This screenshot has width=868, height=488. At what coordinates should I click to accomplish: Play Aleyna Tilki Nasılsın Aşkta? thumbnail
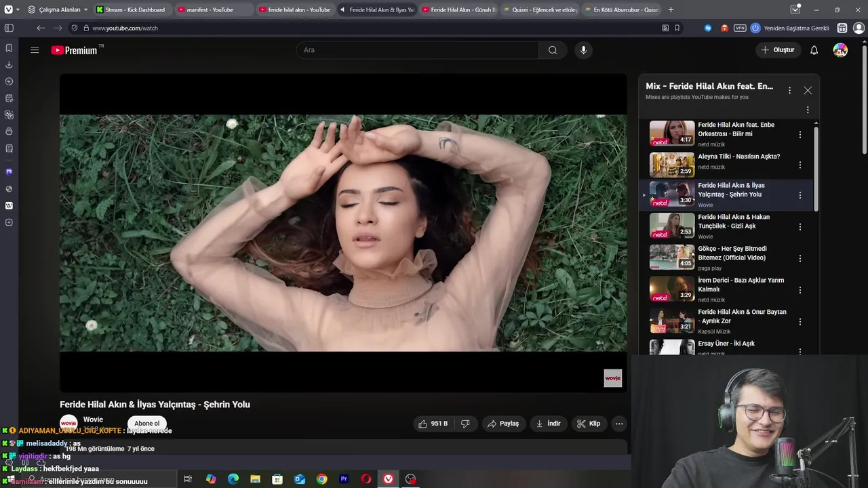[x=672, y=165]
